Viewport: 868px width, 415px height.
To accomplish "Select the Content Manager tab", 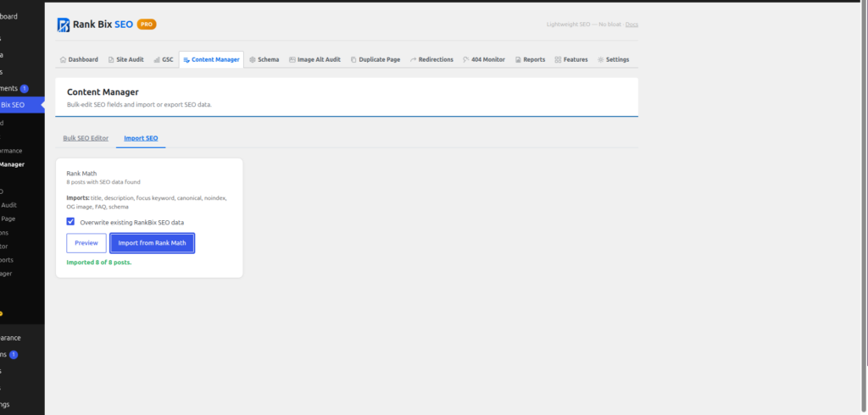I will pos(211,60).
